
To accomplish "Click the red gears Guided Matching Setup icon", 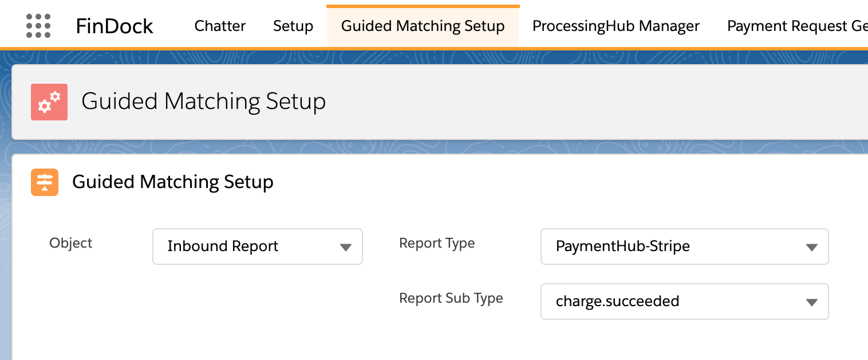I will (49, 101).
